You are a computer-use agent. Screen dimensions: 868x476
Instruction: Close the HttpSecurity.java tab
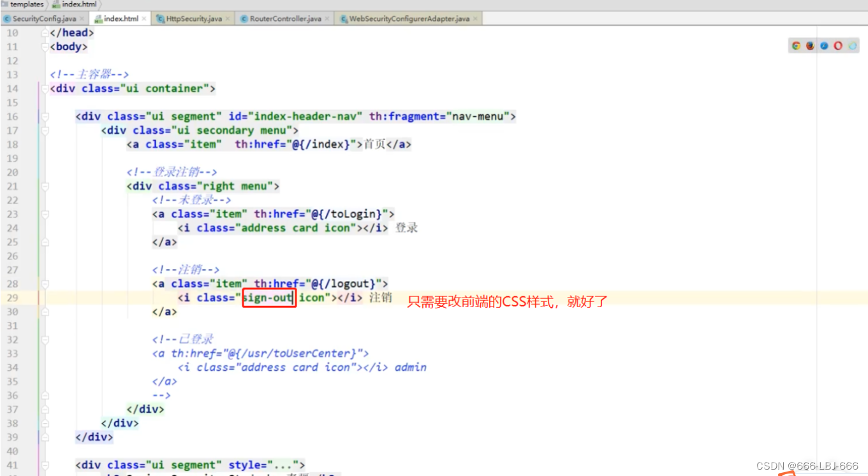228,19
